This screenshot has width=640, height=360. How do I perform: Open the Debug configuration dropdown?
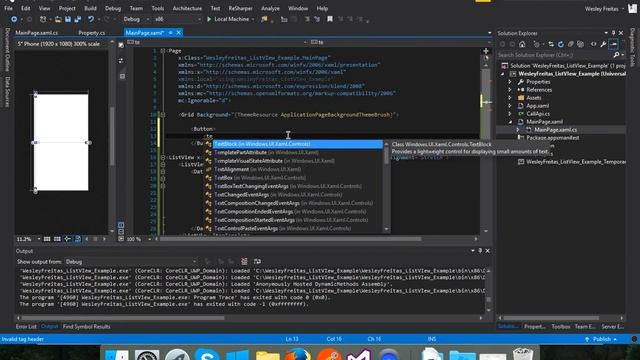click(136, 19)
